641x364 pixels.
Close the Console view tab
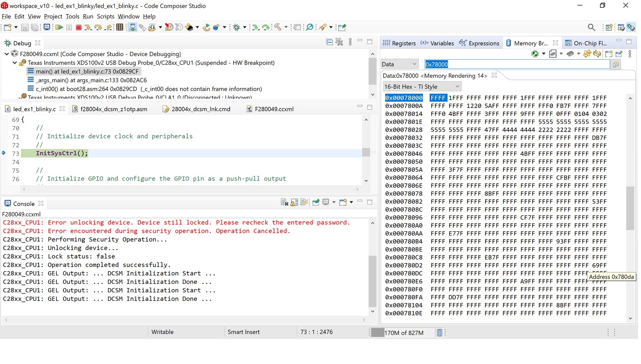coord(41,203)
